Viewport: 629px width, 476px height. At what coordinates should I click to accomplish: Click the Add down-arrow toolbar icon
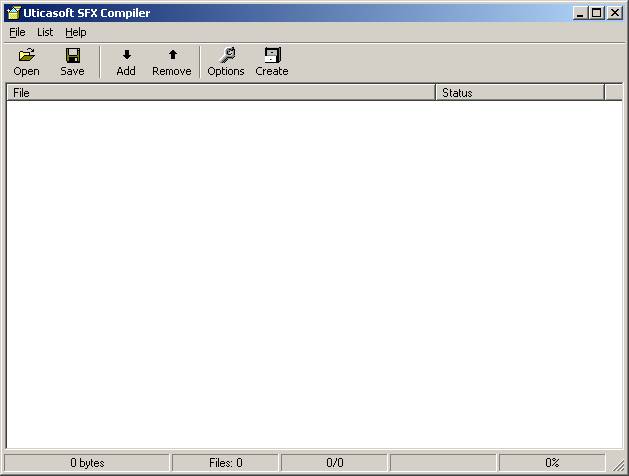pos(126,56)
